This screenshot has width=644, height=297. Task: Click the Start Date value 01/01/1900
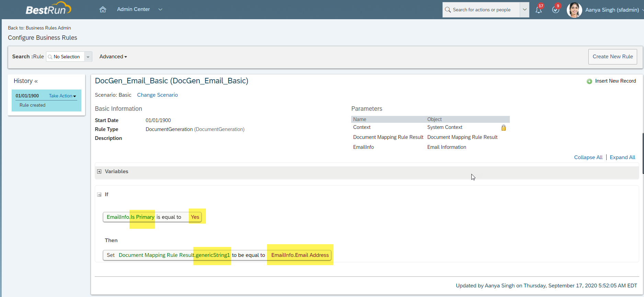(158, 120)
